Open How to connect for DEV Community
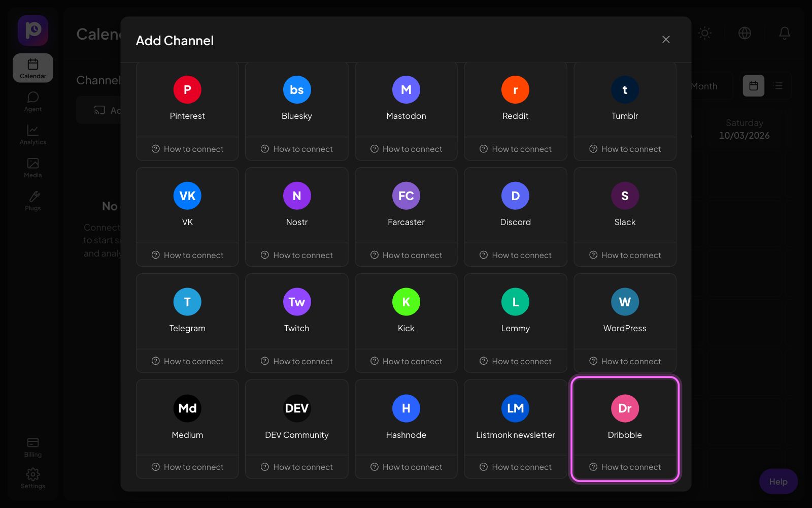Image resolution: width=812 pixels, height=508 pixels. (x=297, y=467)
